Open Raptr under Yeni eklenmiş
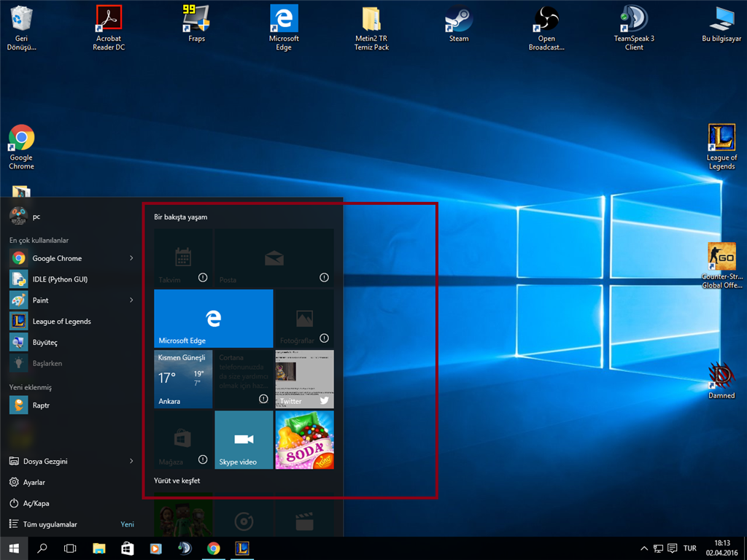 click(71, 405)
